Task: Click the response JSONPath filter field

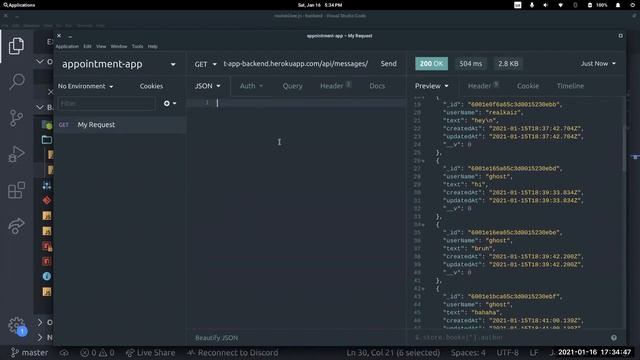Action: click(509, 338)
